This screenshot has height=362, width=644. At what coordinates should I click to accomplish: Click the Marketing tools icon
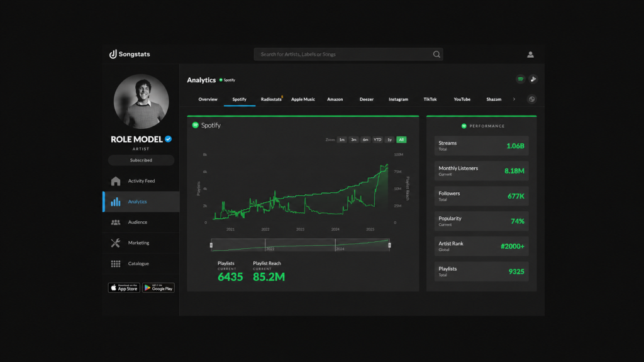click(116, 243)
